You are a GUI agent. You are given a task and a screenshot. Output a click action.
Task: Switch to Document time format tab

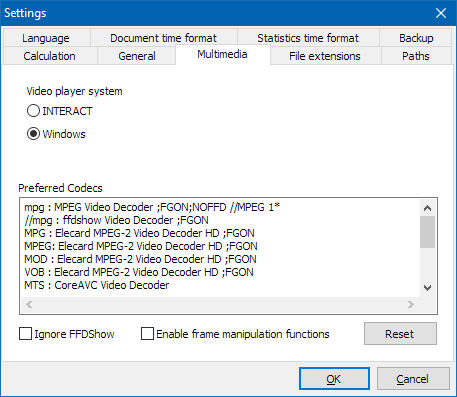click(x=163, y=38)
